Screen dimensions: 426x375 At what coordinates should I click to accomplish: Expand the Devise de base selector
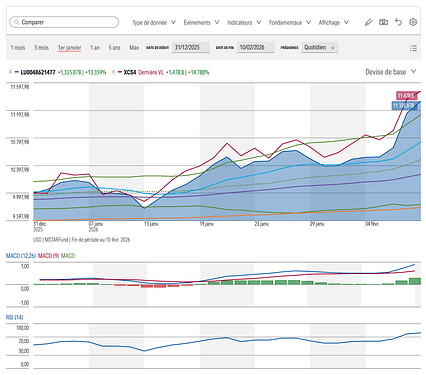pyautogui.click(x=391, y=72)
